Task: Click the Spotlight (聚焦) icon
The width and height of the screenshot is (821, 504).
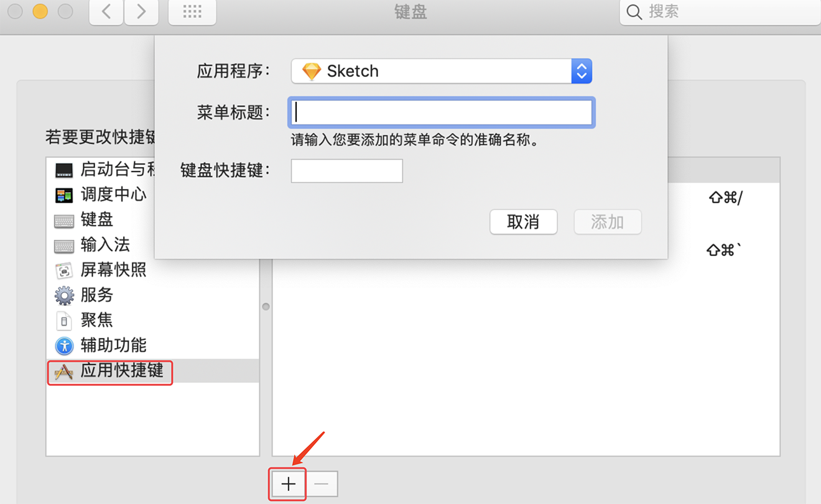Action: click(64, 321)
